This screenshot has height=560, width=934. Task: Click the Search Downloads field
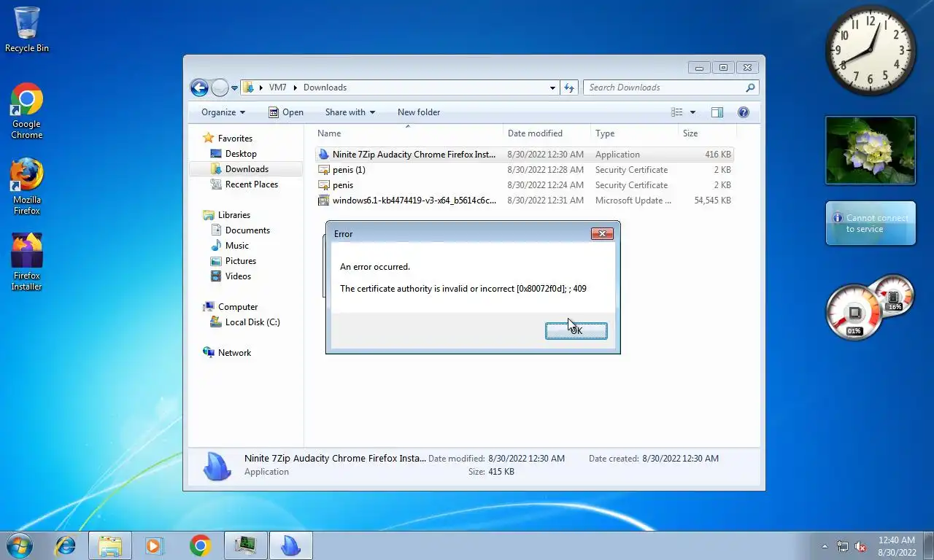pyautogui.click(x=671, y=87)
